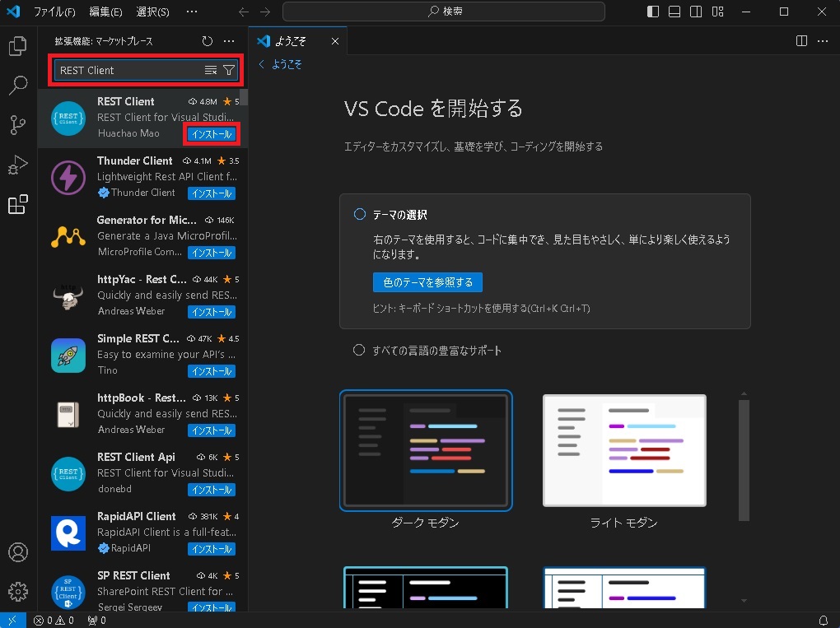
Task: Toggle the bottom panel layout icon
Action: (674, 12)
